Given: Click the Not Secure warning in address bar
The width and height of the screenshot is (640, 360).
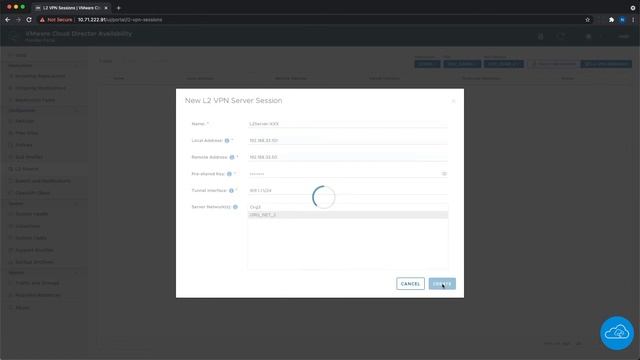Looking at the screenshot, I should point(56,20).
